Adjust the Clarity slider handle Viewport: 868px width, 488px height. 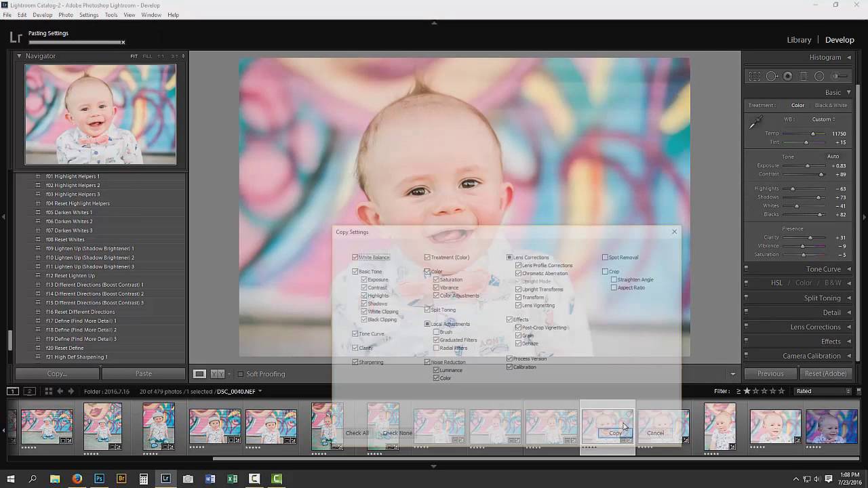click(x=810, y=237)
